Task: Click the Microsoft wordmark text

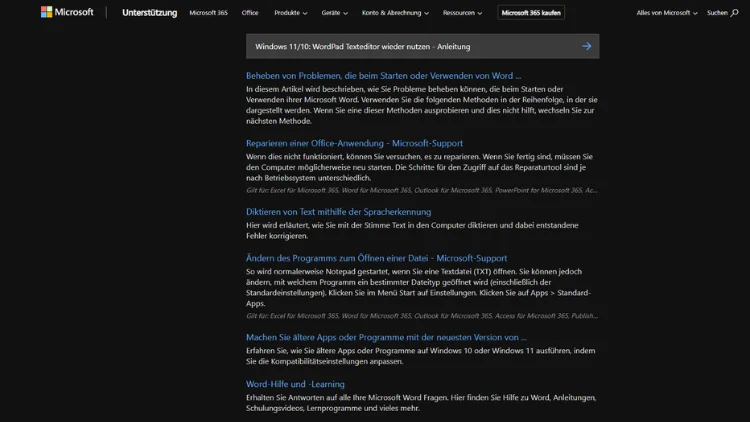Action: (x=75, y=13)
